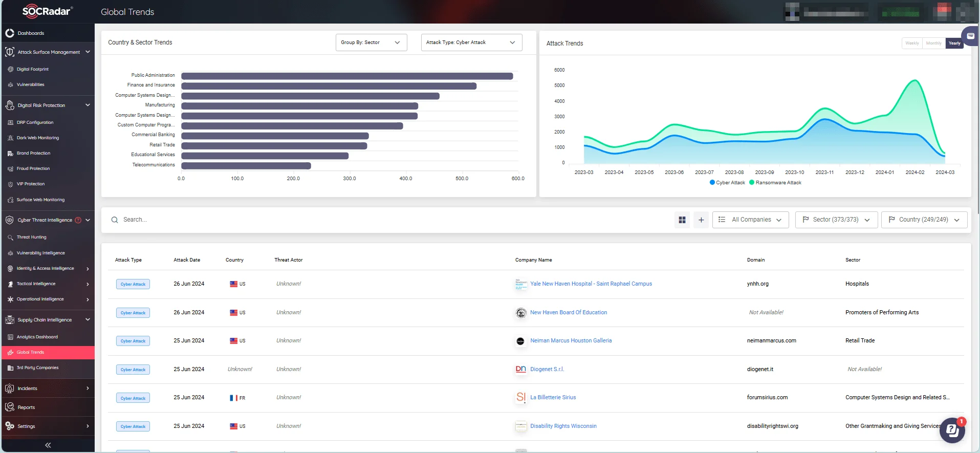Click the Fraud Protection icon
Screen dimensions: 980x453
tap(10, 168)
